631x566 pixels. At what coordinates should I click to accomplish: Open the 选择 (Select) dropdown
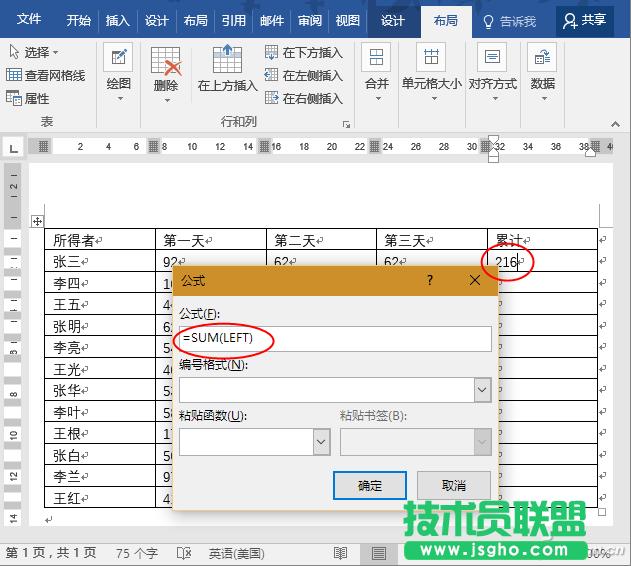tap(33, 53)
